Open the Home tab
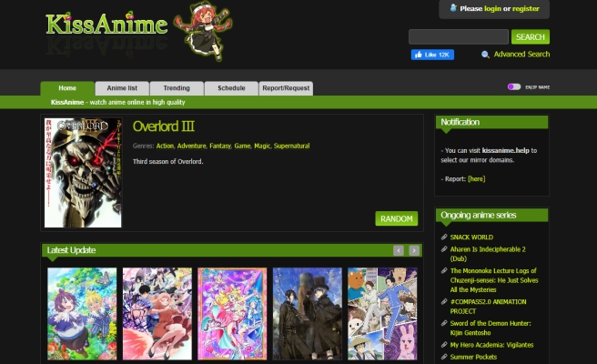Screen dimensions: 597x364 tap(67, 88)
